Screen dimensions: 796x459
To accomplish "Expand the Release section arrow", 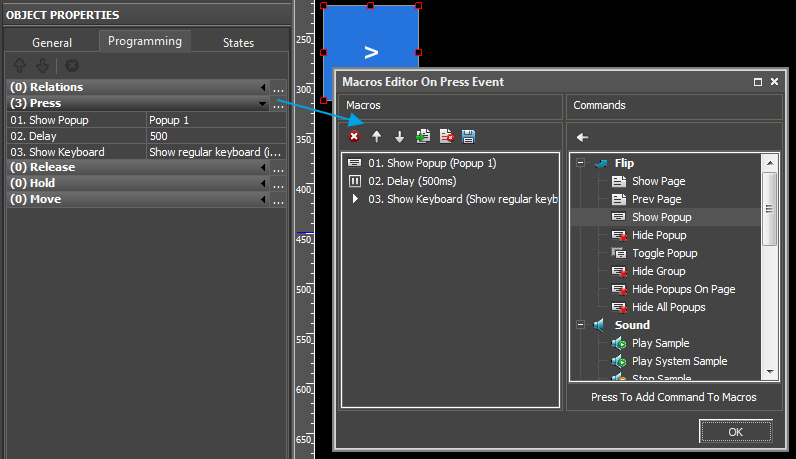I will point(262,167).
